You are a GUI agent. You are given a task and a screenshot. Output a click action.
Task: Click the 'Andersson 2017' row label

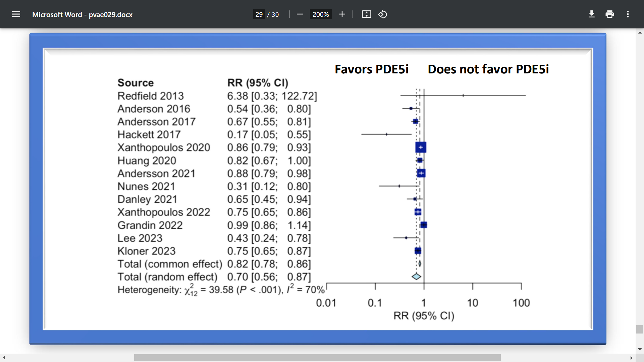pos(156,122)
